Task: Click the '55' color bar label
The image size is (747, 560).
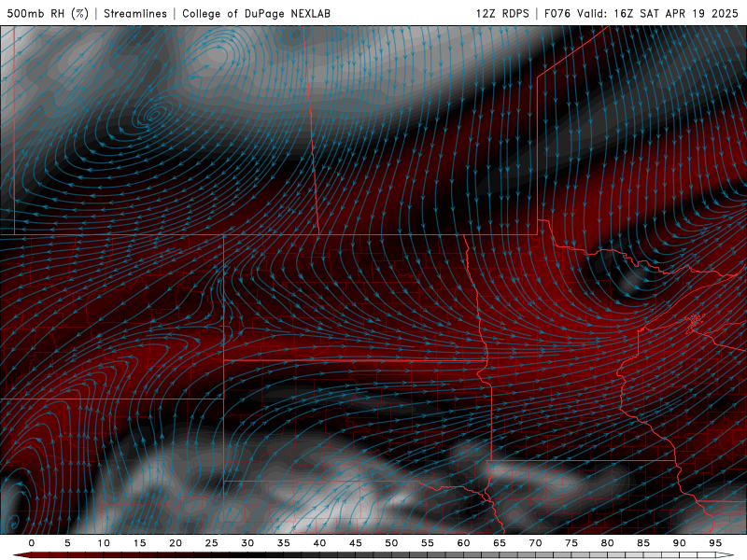Action: coord(428,543)
